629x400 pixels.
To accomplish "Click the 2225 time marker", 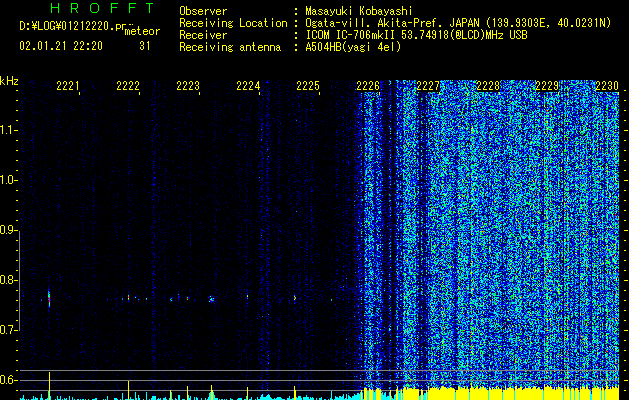I will point(308,86).
